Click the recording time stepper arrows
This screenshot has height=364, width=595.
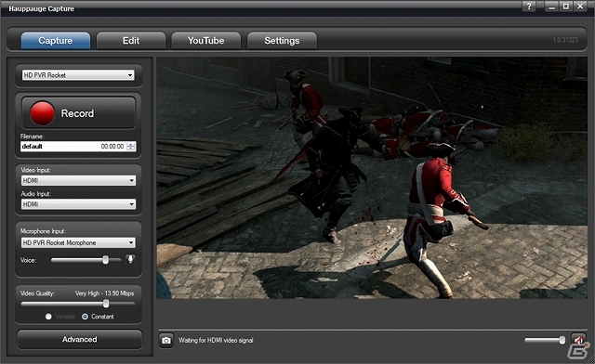131,147
